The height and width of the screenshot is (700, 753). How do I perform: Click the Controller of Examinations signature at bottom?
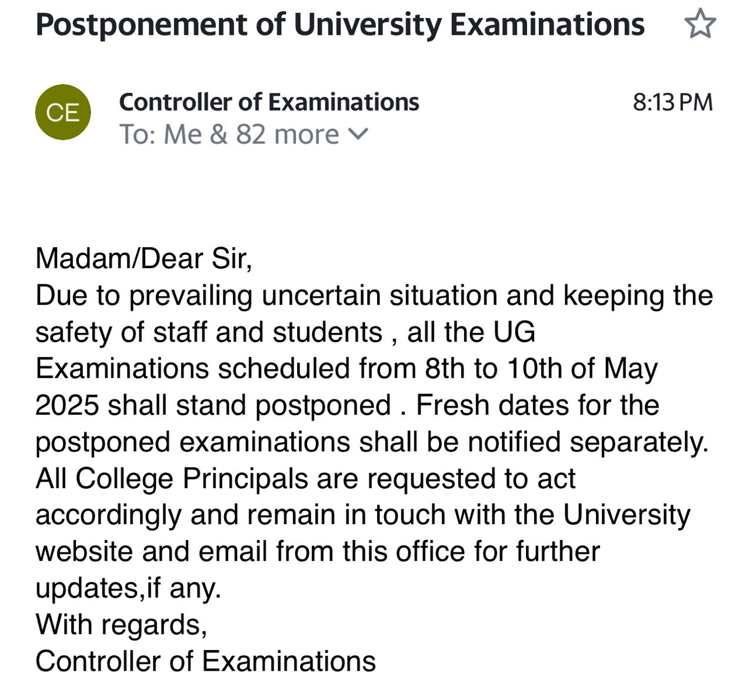(x=205, y=661)
